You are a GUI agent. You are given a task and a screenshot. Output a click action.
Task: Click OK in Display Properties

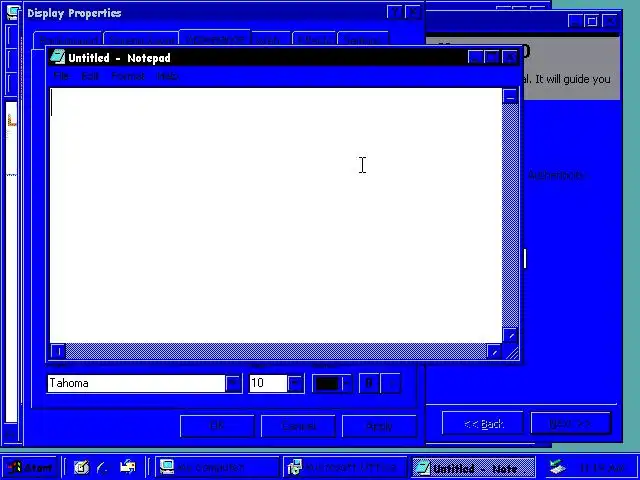217,426
